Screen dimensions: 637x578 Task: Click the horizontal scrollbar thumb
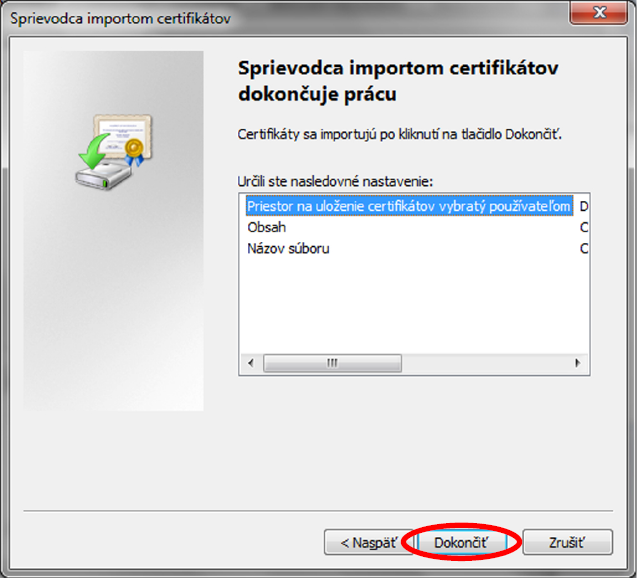coord(332,364)
